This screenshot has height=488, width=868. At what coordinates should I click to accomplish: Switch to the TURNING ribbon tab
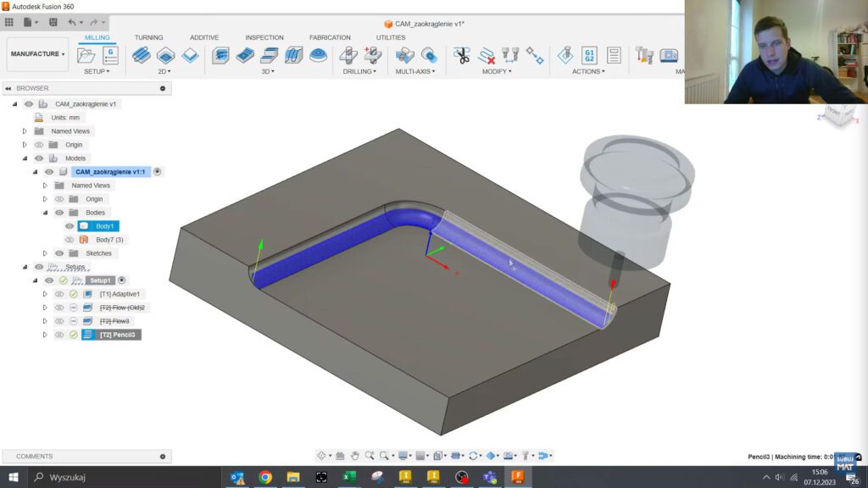[x=149, y=37]
